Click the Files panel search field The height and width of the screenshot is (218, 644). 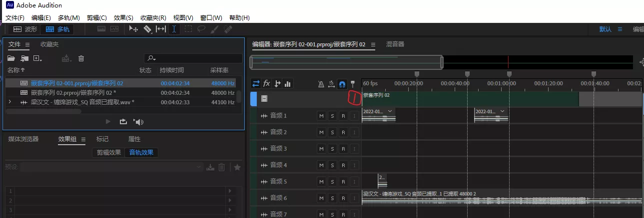pos(193,58)
